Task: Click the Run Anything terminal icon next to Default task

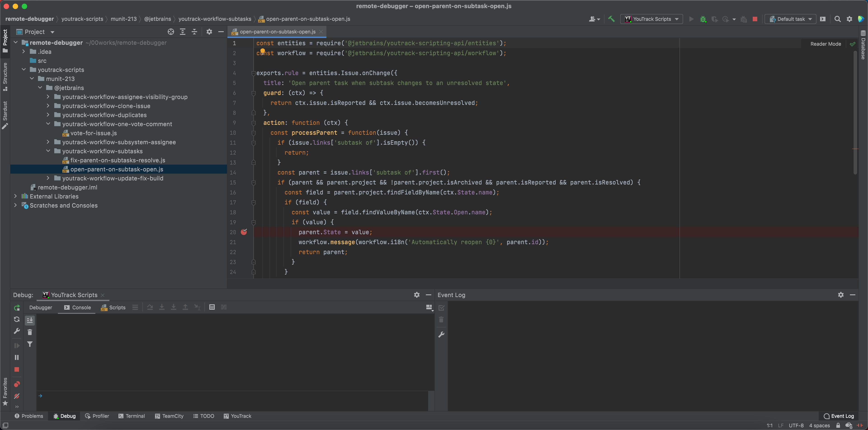Action: pyautogui.click(x=823, y=19)
